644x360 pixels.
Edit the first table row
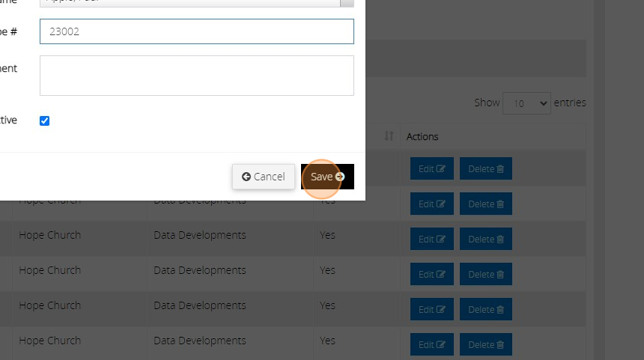click(432, 169)
